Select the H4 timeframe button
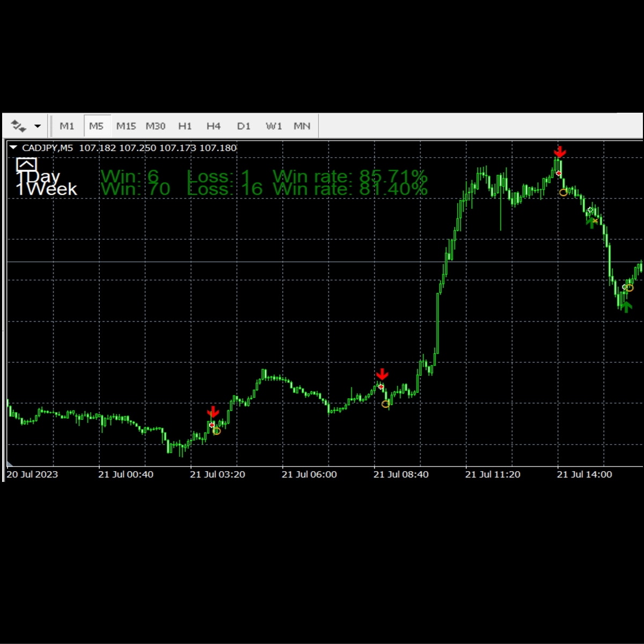644x644 pixels. click(x=214, y=126)
